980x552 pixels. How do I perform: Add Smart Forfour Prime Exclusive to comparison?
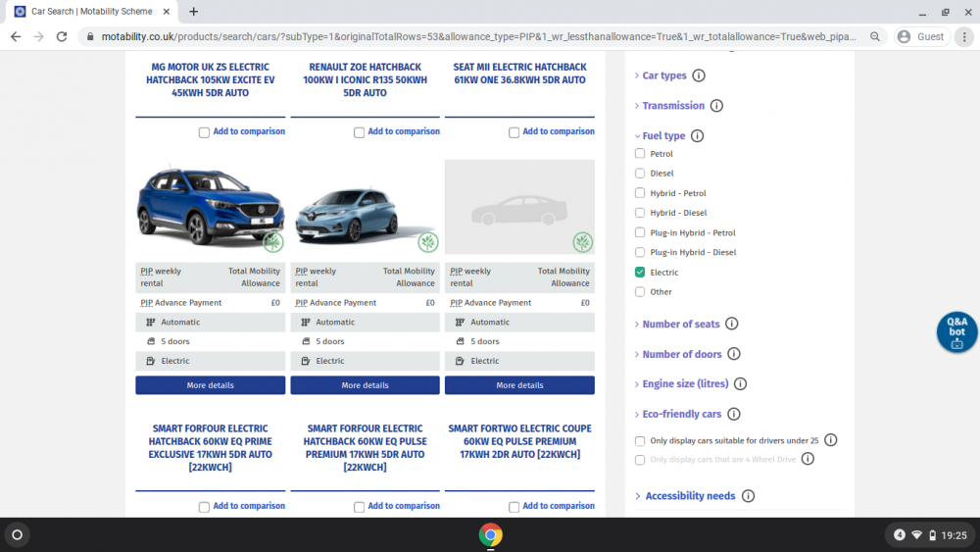click(204, 507)
